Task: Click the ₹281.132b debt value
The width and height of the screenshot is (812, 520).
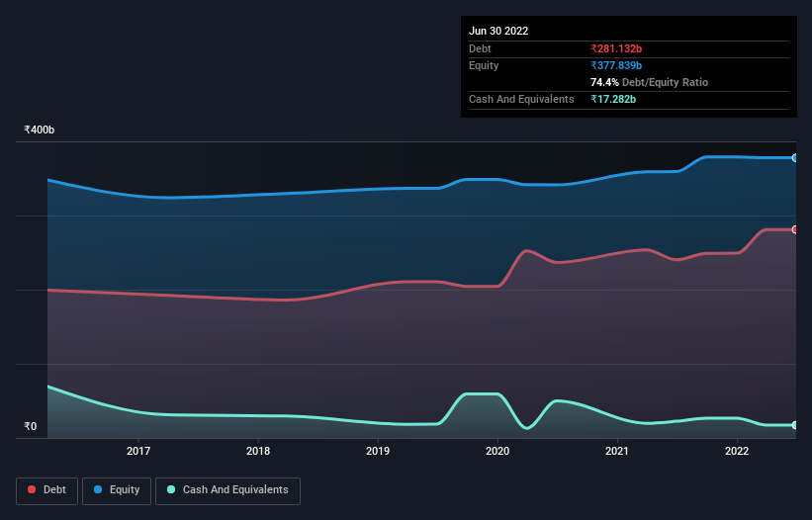Action: coord(616,48)
